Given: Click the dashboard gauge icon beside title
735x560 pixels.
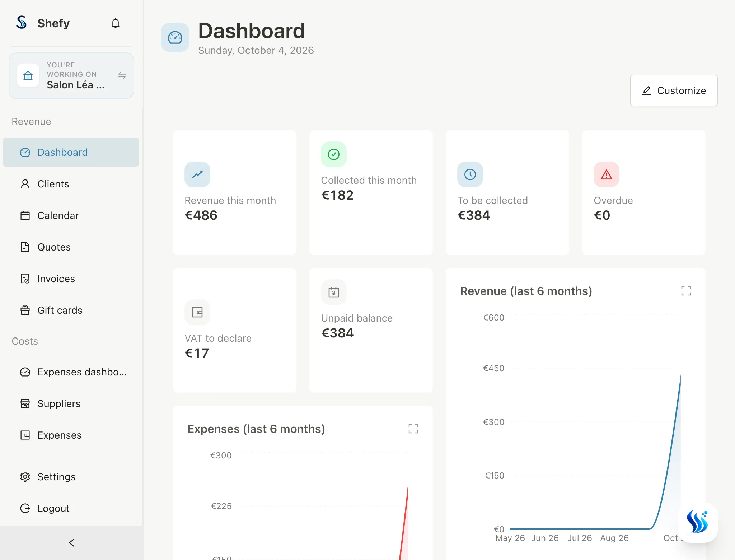Looking at the screenshot, I should point(175,37).
